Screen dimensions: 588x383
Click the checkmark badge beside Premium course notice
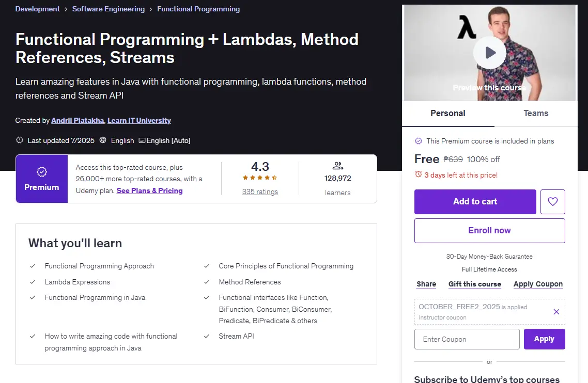419,141
